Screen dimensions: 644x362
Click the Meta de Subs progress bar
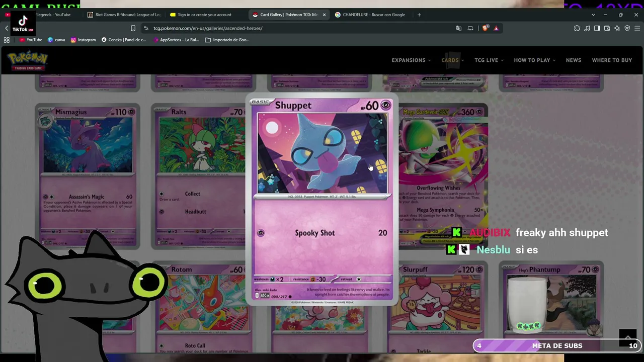pyautogui.click(x=557, y=345)
